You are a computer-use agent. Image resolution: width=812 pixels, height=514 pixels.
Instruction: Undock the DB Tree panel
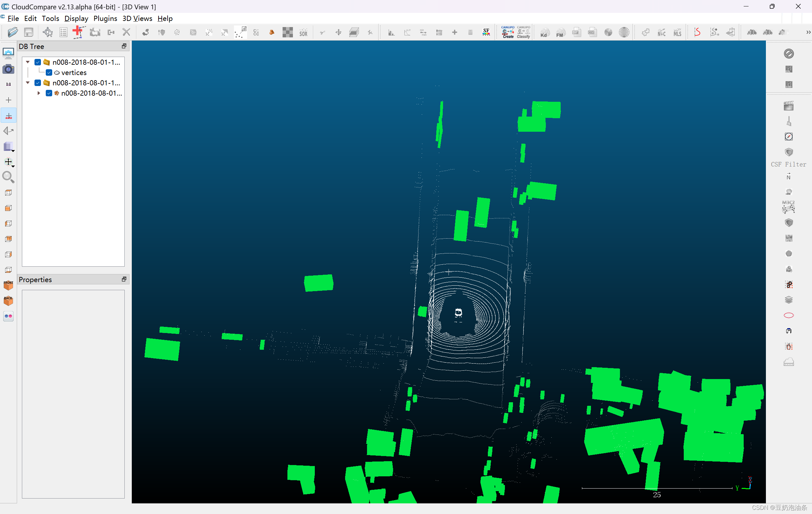click(124, 46)
